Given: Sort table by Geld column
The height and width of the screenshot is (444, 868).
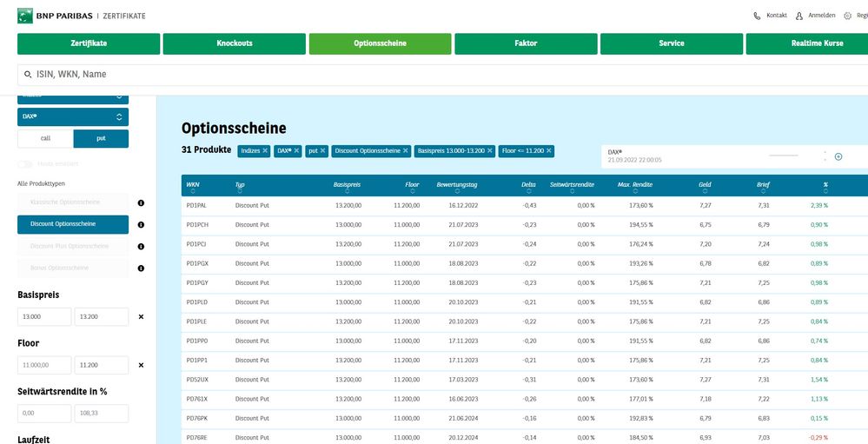Looking at the screenshot, I should click(705, 191).
